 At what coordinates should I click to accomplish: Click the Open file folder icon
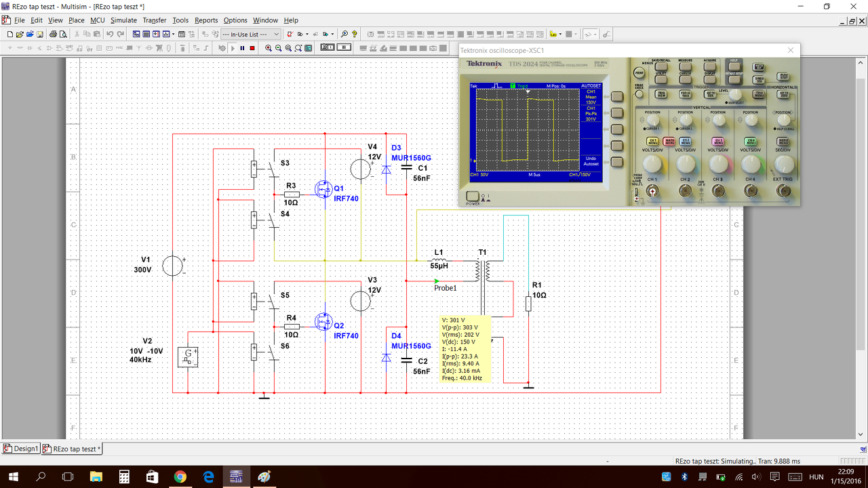coord(20,34)
